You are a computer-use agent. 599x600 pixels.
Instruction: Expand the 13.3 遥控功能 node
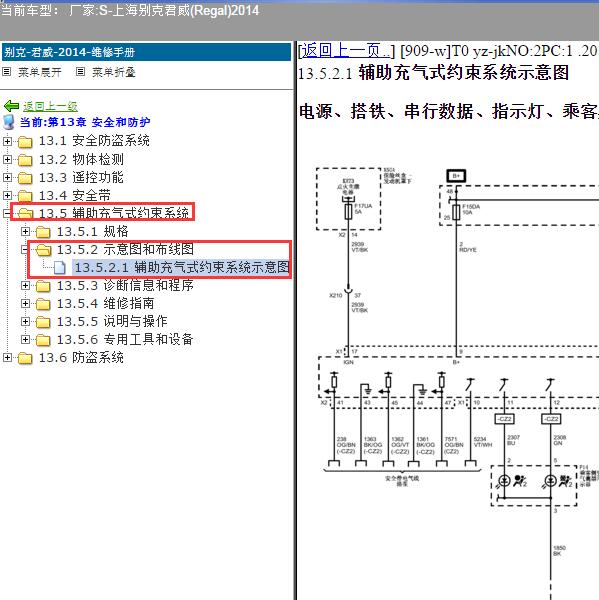(7, 178)
